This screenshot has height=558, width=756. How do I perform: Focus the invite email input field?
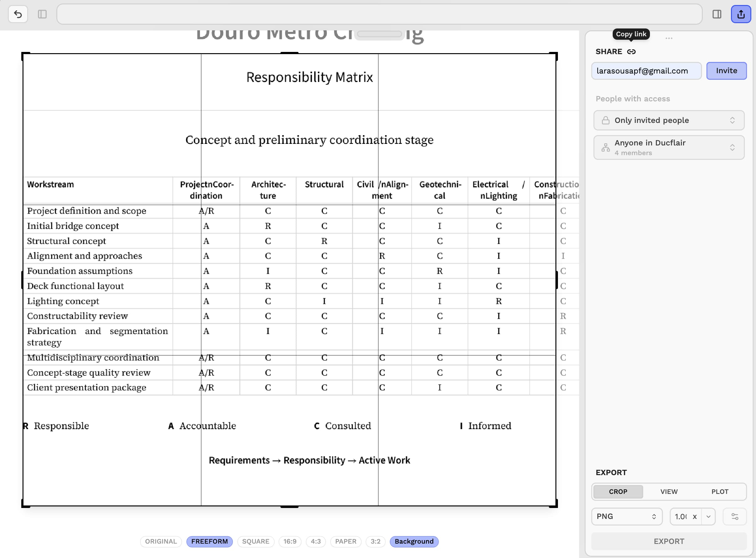[646, 71]
